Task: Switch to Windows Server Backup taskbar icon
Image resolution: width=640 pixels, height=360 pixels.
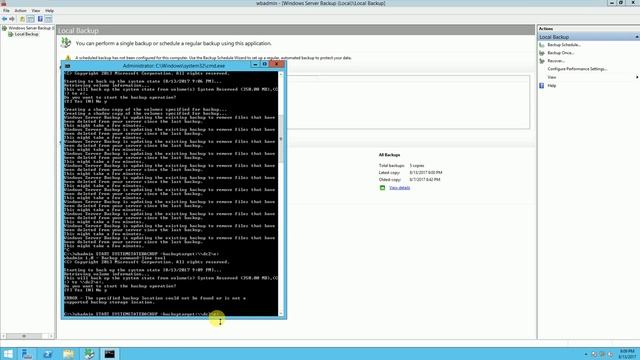Action: coord(89,354)
